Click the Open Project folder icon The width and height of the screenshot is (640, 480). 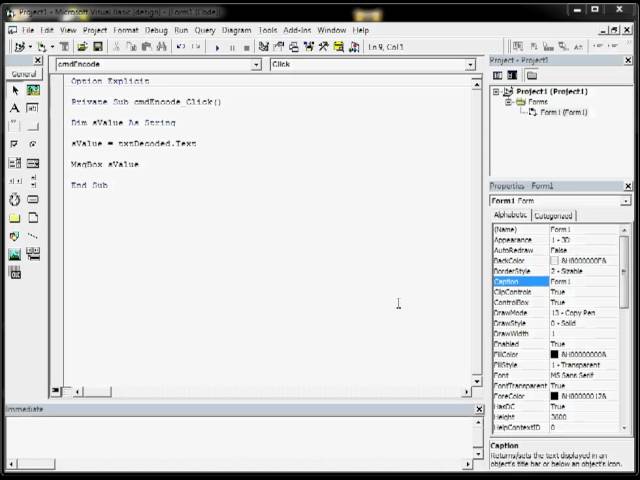[82, 47]
